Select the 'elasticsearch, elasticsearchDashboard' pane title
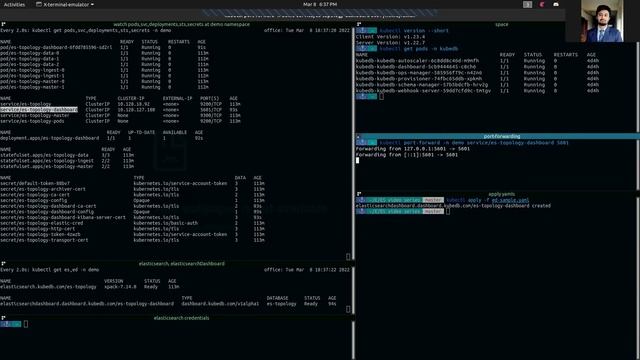The height and width of the screenshot is (360, 640). 181,264
